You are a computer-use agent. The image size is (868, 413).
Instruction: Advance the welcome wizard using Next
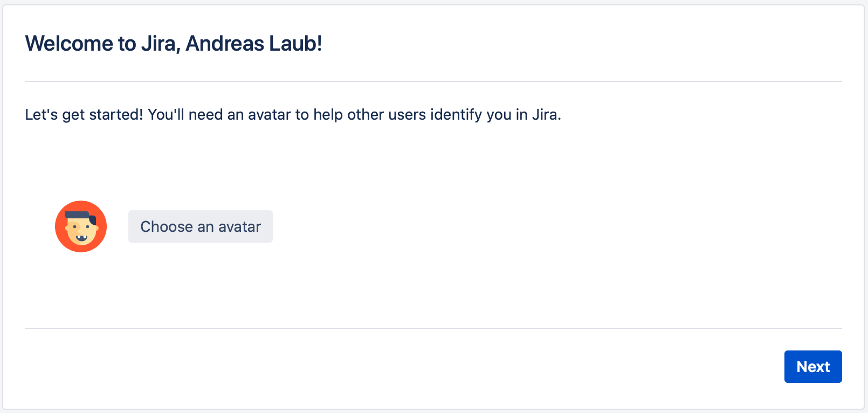[812, 367]
